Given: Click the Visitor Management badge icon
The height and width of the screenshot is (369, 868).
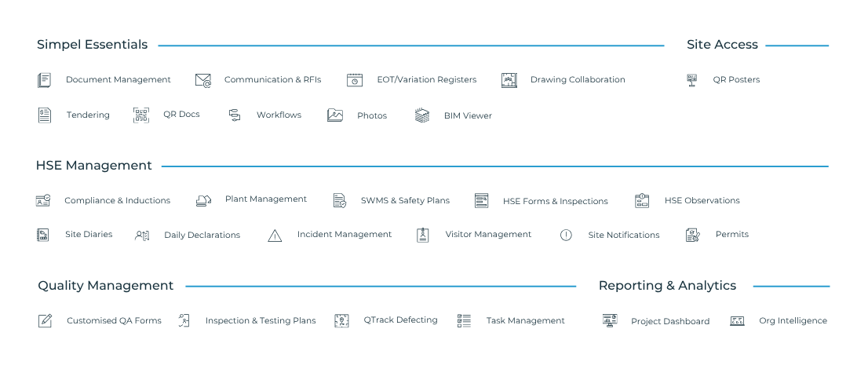Looking at the screenshot, I should (x=423, y=235).
